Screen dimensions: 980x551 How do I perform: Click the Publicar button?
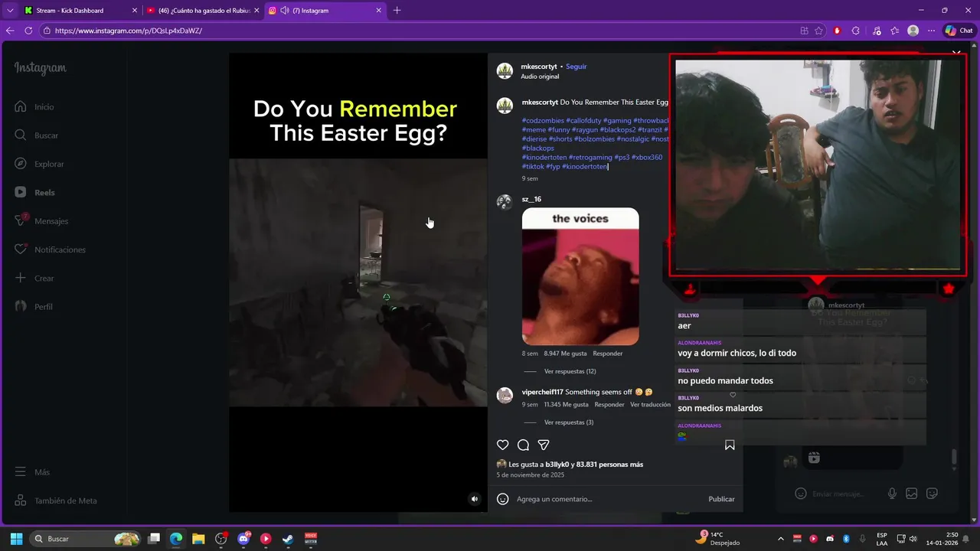[721, 499]
